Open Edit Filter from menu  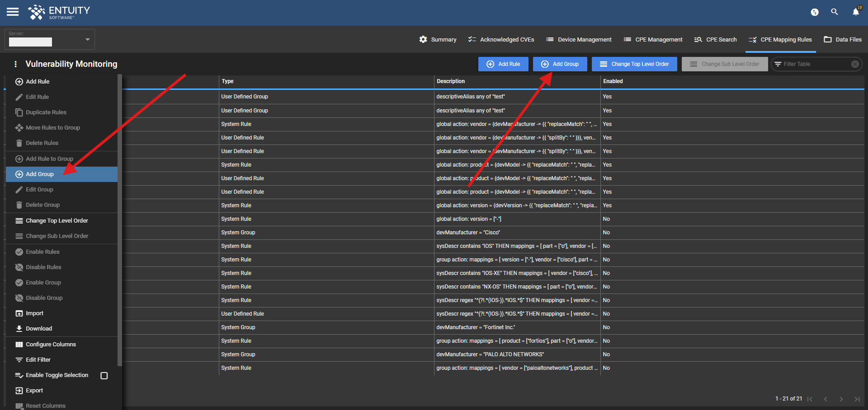61,360
